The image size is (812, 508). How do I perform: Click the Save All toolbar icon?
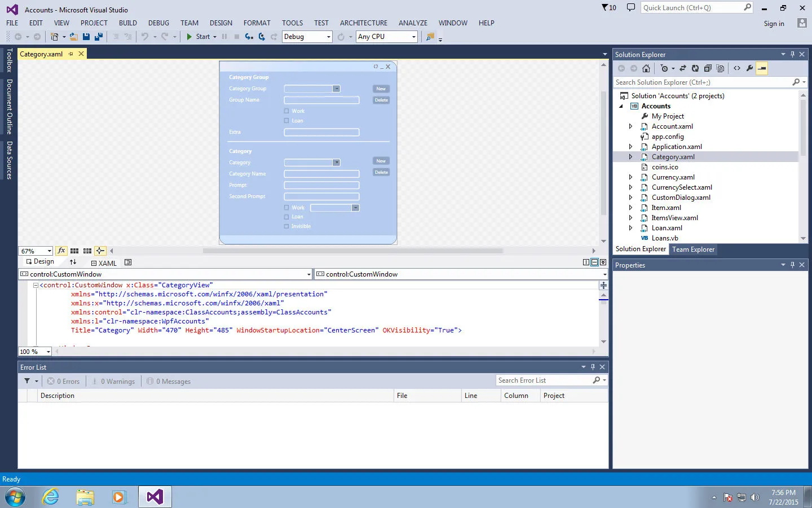click(x=99, y=37)
